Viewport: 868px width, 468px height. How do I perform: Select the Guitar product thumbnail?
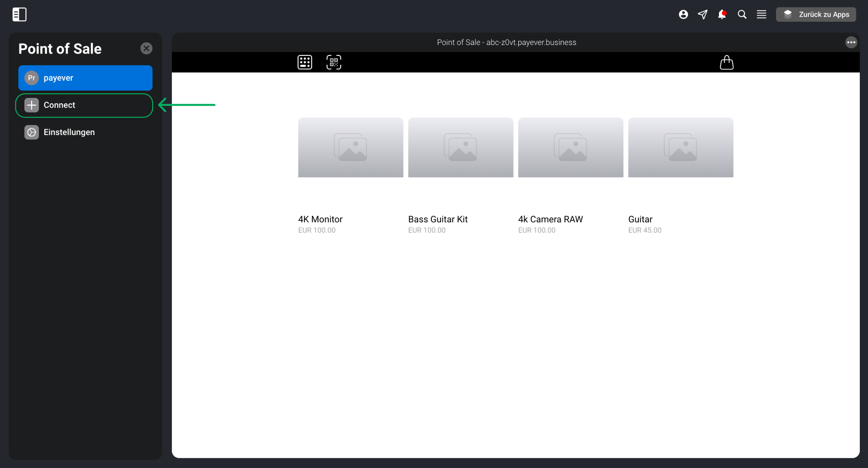tap(681, 147)
